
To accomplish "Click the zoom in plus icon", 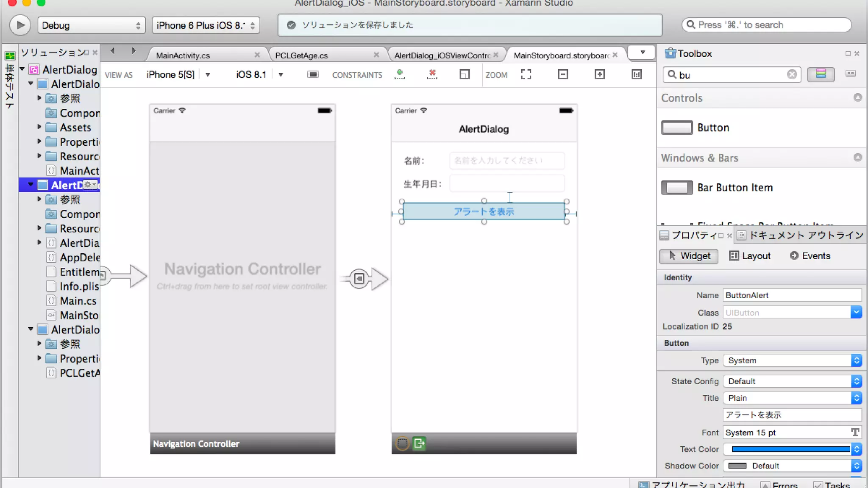I will (x=599, y=75).
